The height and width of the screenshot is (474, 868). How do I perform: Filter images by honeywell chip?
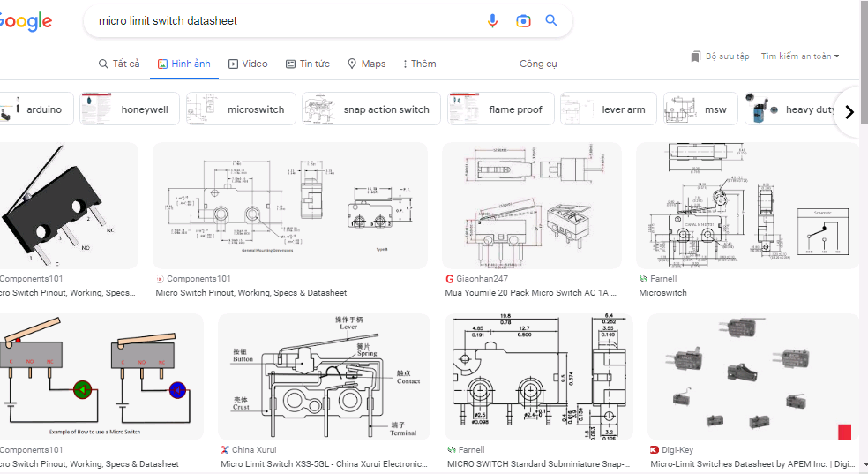coord(131,109)
